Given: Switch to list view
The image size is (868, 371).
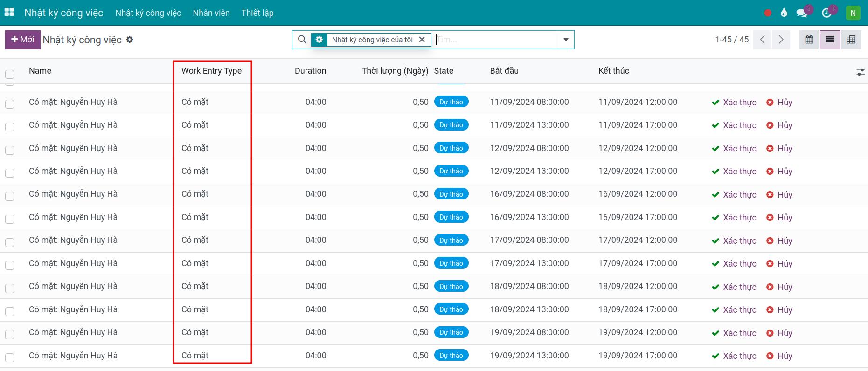Looking at the screenshot, I should [x=830, y=40].
